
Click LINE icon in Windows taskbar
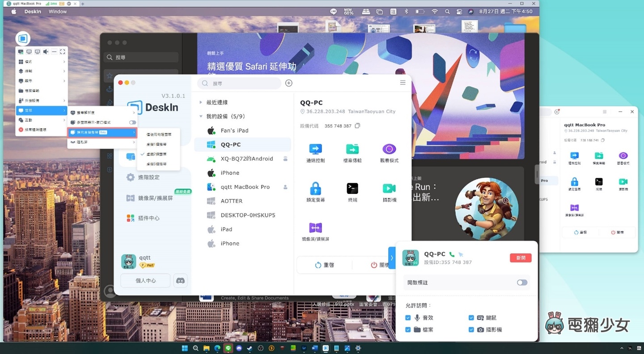click(228, 348)
